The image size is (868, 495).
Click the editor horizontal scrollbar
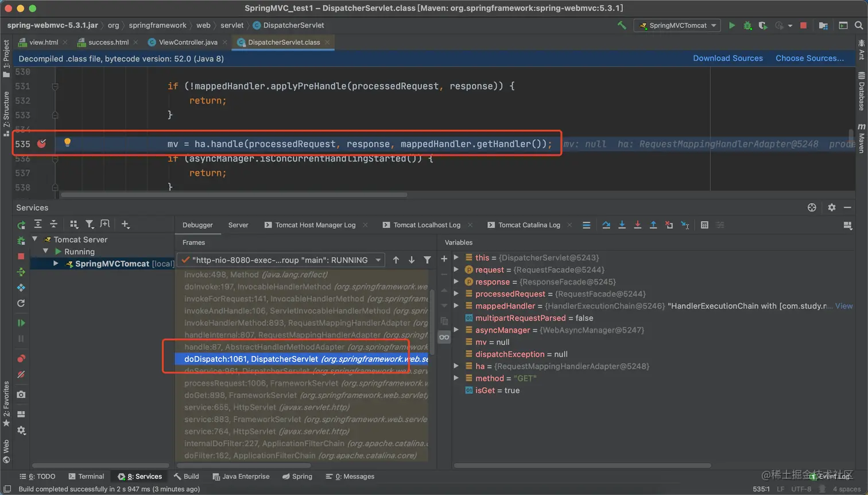[x=234, y=195]
